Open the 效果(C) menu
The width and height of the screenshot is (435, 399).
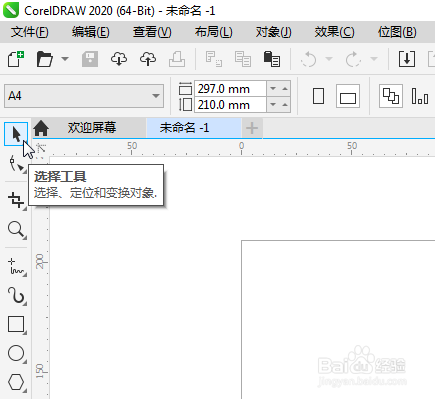click(334, 32)
